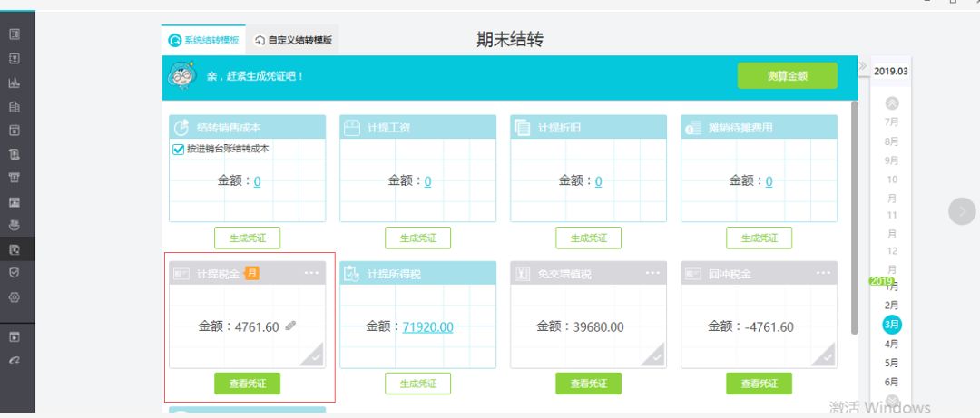Select the highlighted period-end closing sidebar icon
Image resolution: width=980 pixels, height=418 pixels.
coord(15,249)
